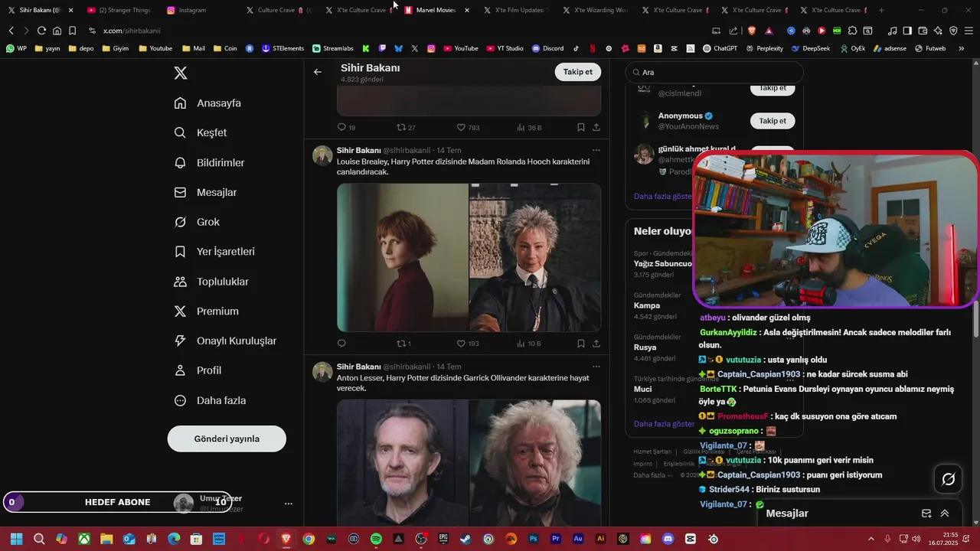
Task: Reload the page
Action: coord(41,31)
